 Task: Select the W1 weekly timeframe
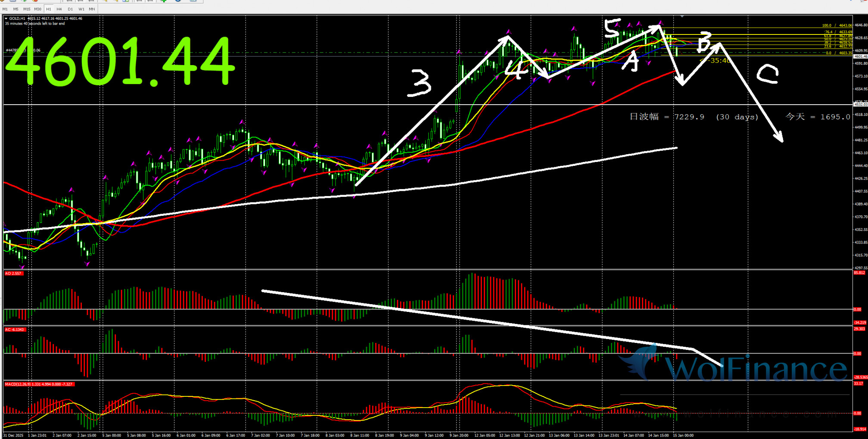(81, 9)
